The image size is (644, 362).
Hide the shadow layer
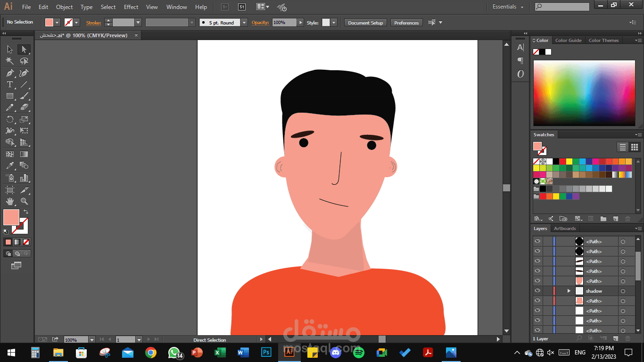[x=537, y=290]
